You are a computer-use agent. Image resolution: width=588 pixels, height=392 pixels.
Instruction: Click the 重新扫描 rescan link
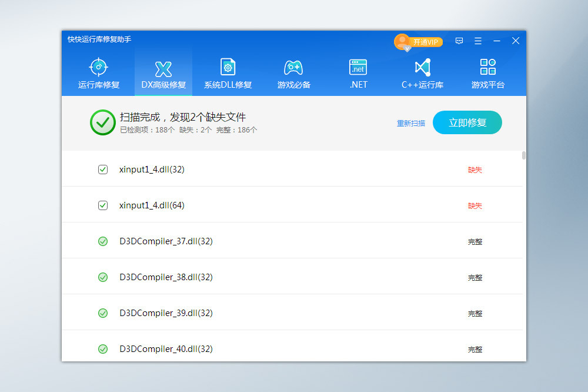pyautogui.click(x=410, y=124)
